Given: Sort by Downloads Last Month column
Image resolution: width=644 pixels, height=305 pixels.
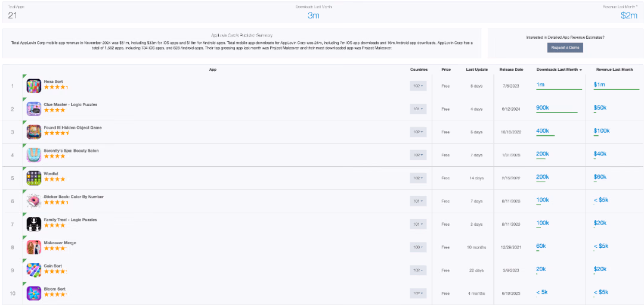Looking at the screenshot, I should (559, 69).
